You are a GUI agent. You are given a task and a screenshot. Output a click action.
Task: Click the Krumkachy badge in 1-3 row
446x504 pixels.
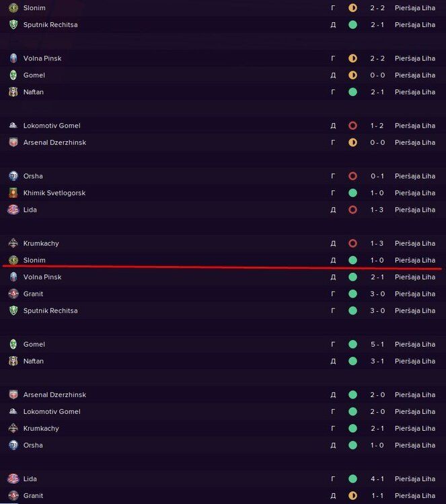click(13, 243)
